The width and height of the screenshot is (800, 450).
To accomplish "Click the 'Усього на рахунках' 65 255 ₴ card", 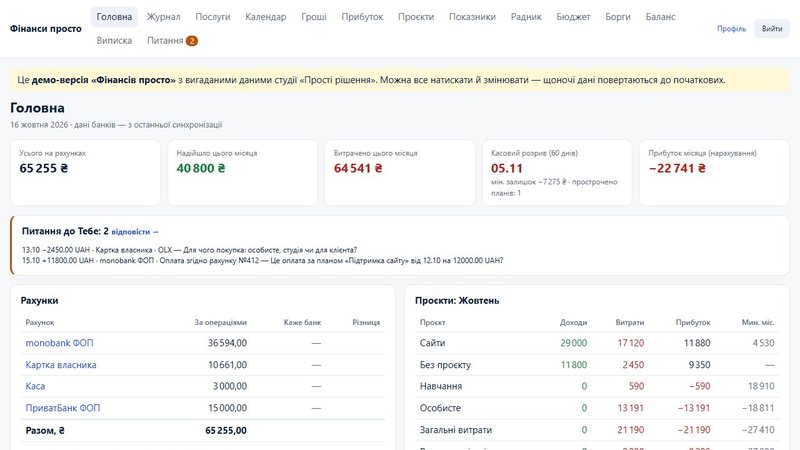I will pyautogui.click(x=86, y=172).
